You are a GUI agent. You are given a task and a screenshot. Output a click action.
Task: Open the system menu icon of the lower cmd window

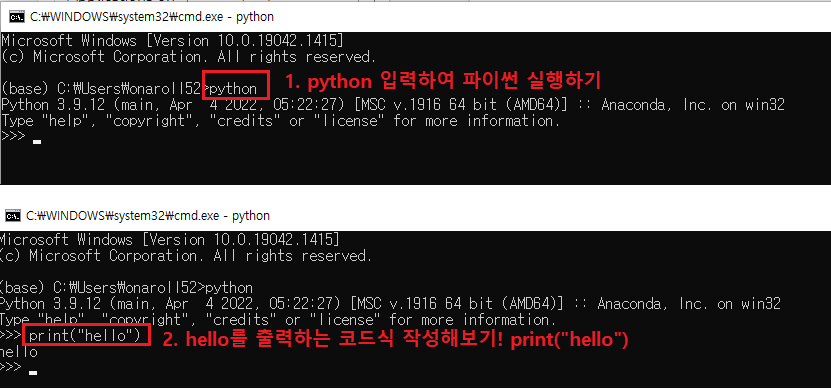tap(13, 216)
